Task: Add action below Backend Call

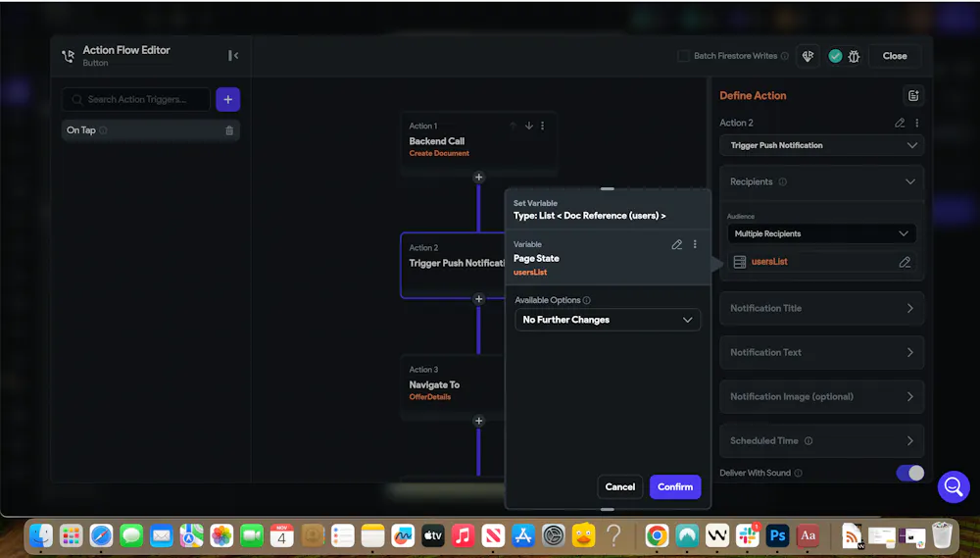Action: [479, 178]
